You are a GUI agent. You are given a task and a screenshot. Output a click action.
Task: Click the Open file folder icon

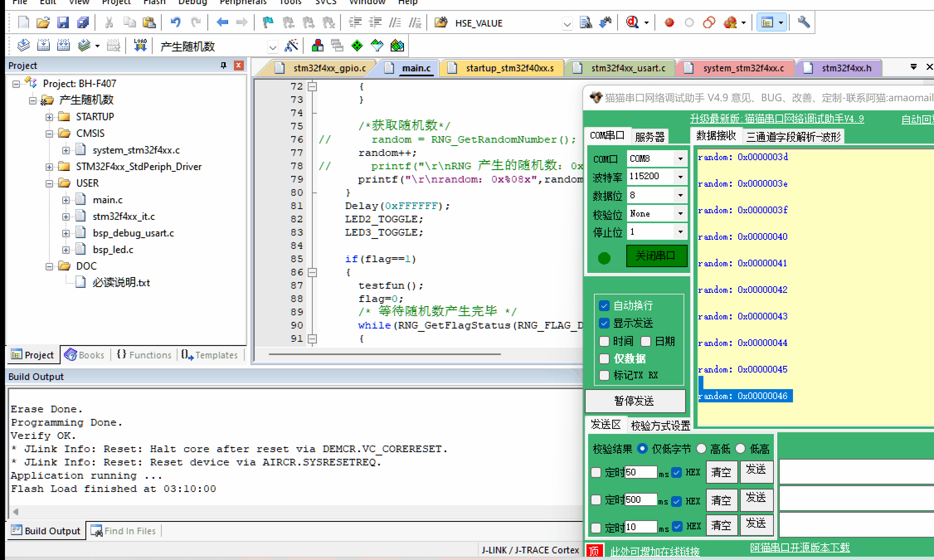(x=43, y=22)
